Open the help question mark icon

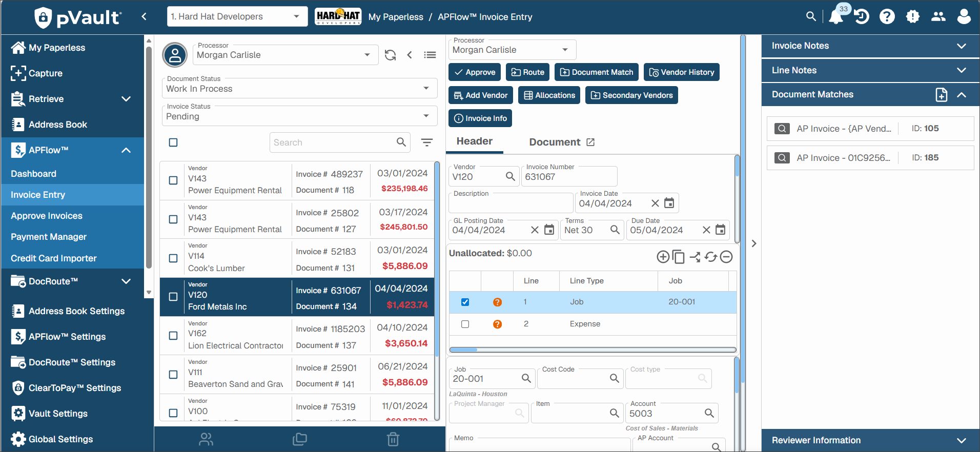click(887, 16)
